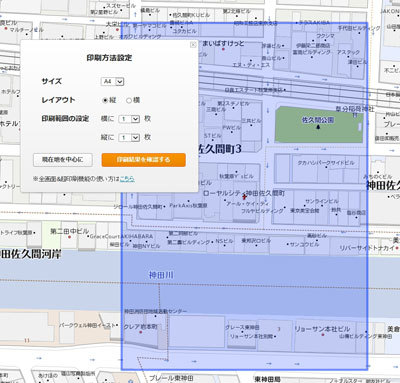Viewport: 400px width, 383px height.
Task: Open the 縦に sheet count dropdown
Action: point(129,138)
